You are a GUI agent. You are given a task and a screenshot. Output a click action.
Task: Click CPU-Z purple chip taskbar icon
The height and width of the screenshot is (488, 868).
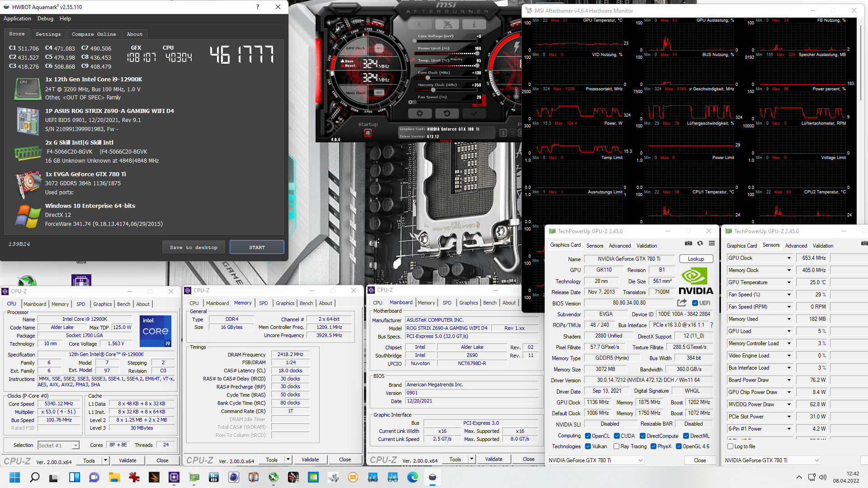174,477
